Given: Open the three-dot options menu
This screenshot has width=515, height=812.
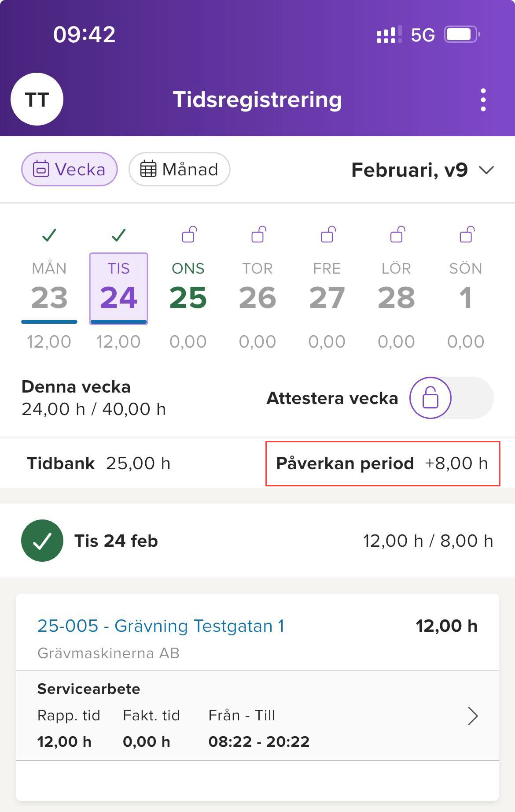Looking at the screenshot, I should [483, 100].
